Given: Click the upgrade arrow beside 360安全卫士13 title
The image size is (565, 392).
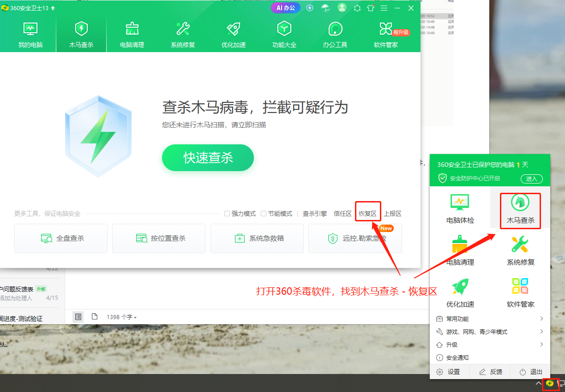Looking at the screenshot, I should [x=53, y=8].
